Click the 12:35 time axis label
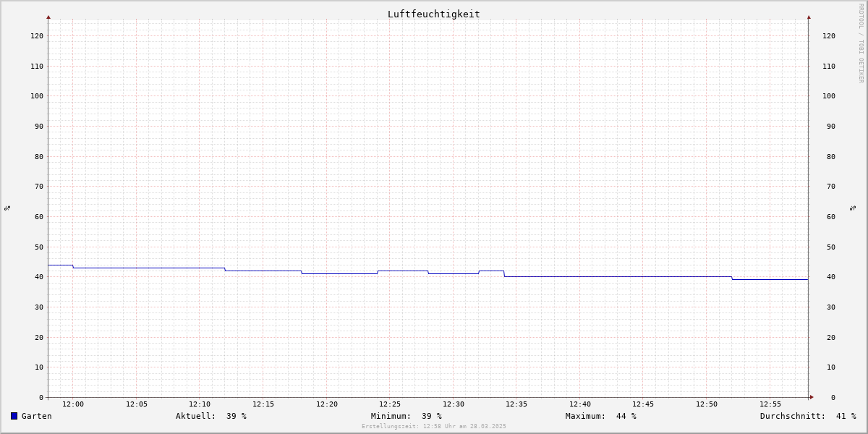This screenshot has height=434, width=868. [x=516, y=404]
